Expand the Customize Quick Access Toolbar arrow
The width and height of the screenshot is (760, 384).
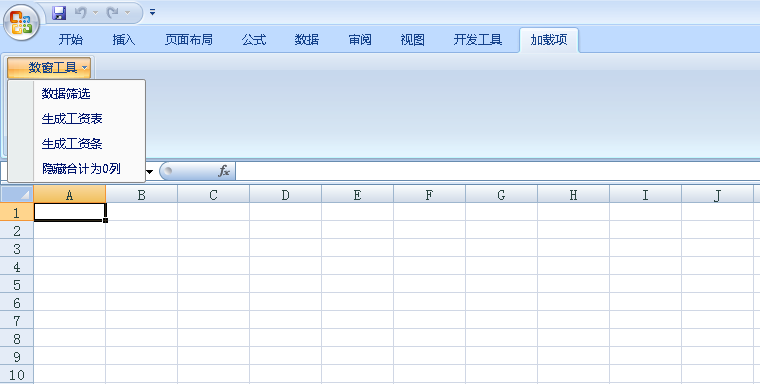tap(152, 13)
